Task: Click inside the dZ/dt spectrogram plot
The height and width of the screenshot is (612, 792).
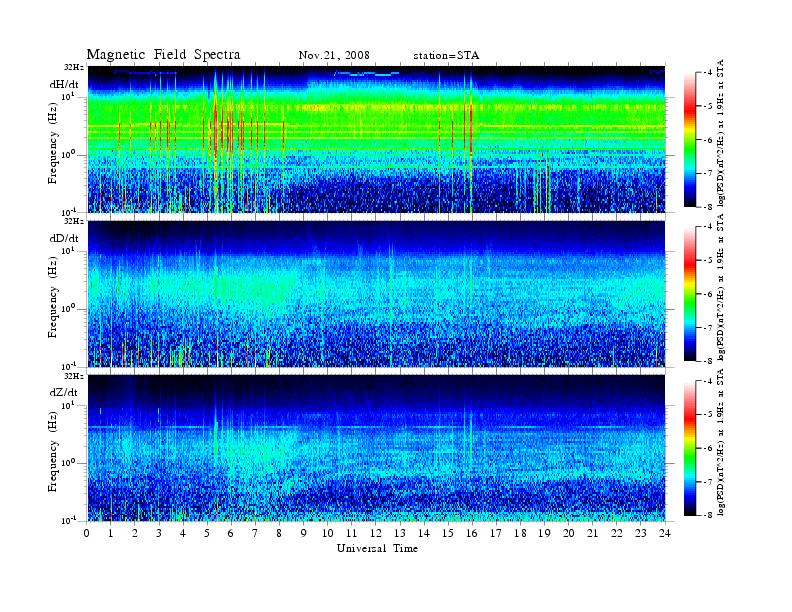Action: 376,448
